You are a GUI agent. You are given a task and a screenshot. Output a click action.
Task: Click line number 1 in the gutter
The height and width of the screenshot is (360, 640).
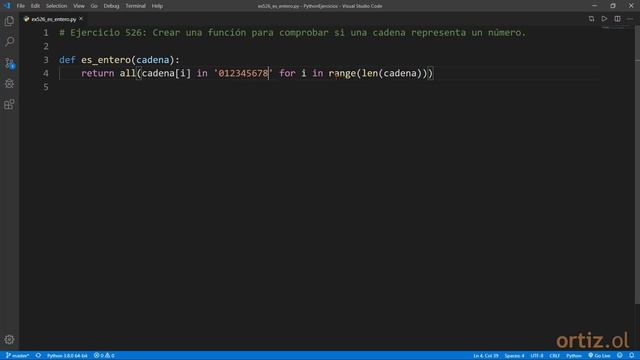pos(46,33)
